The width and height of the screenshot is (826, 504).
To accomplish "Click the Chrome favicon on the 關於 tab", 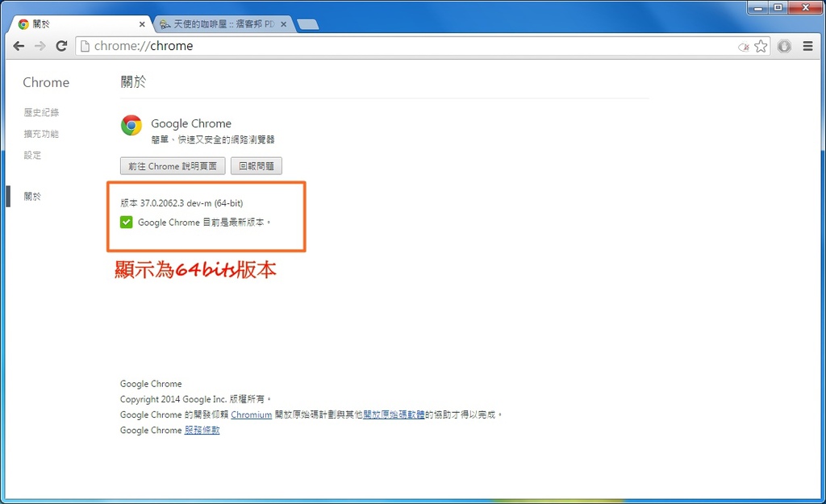I will click(23, 24).
